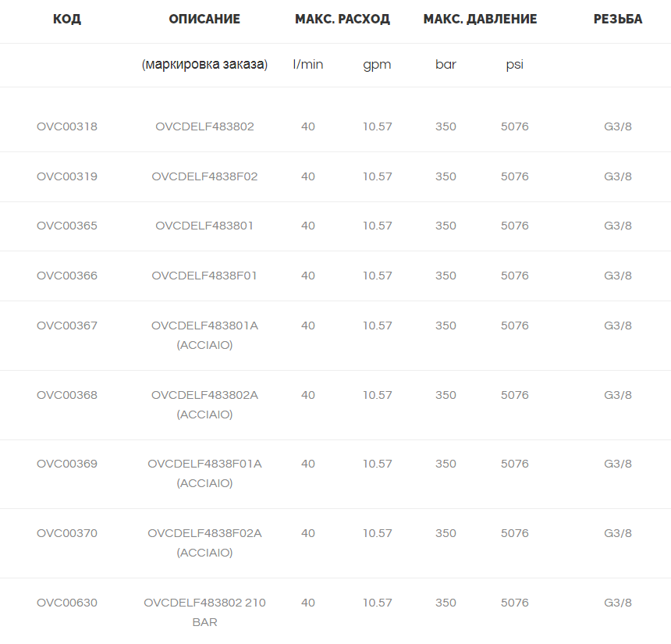Click the КОД column header
Viewport: 671px width, 644px height.
click(x=67, y=20)
